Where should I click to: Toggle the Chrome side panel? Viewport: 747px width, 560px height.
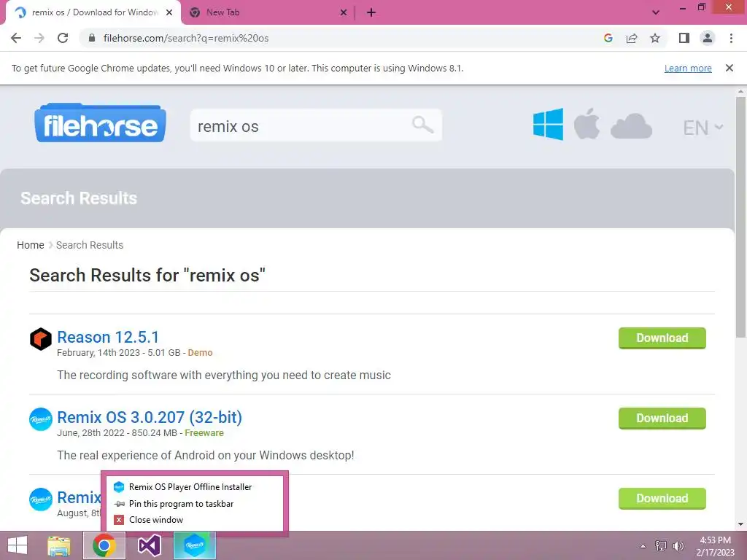[684, 38]
